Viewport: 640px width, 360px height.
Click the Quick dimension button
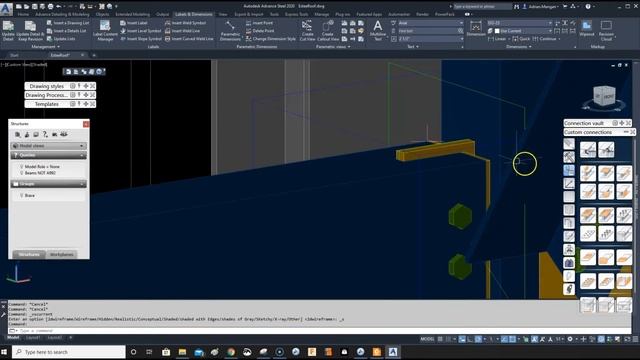[521, 39]
